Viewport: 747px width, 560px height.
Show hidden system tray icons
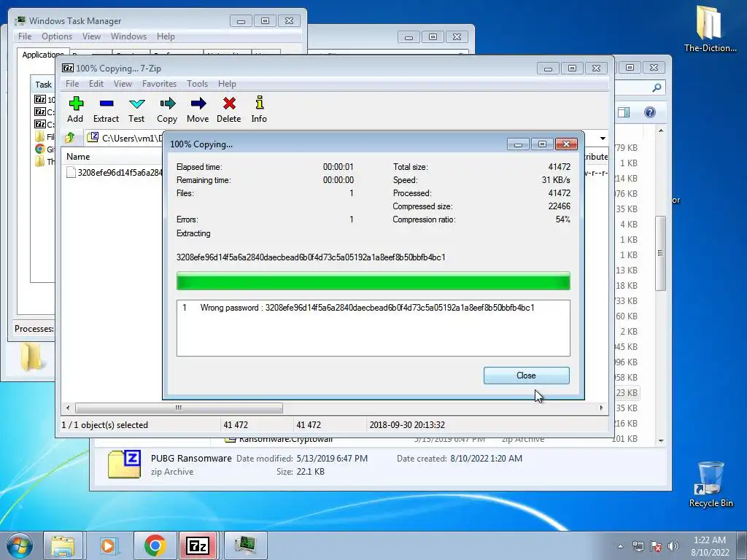point(620,546)
